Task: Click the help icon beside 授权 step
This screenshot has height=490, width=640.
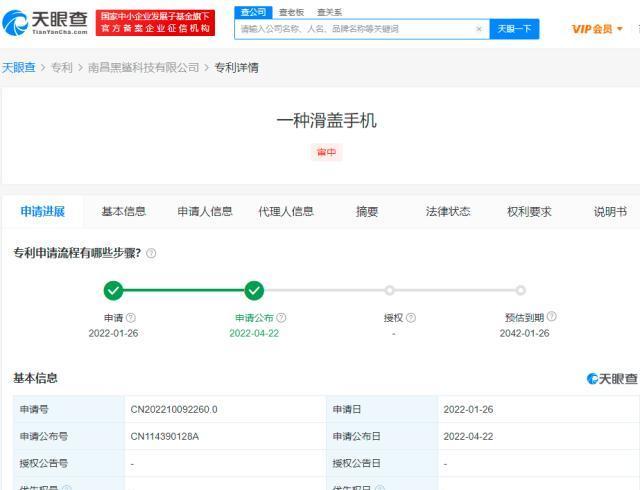Action: (411, 318)
